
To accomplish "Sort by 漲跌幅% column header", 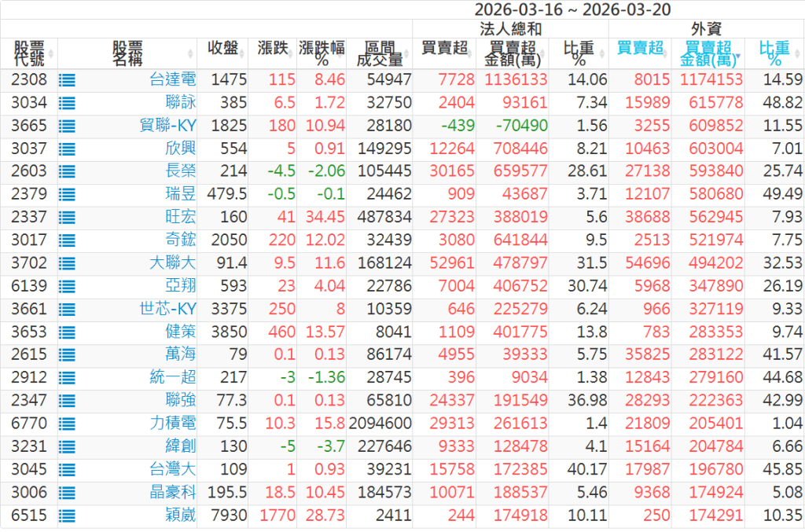I will click(322, 53).
